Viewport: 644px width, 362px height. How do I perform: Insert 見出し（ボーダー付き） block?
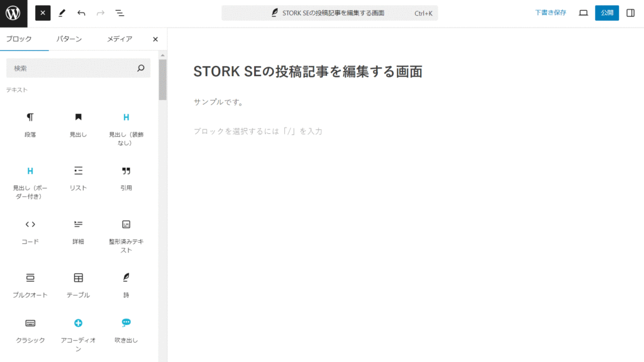pyautogui.click(x=30, y=183)
